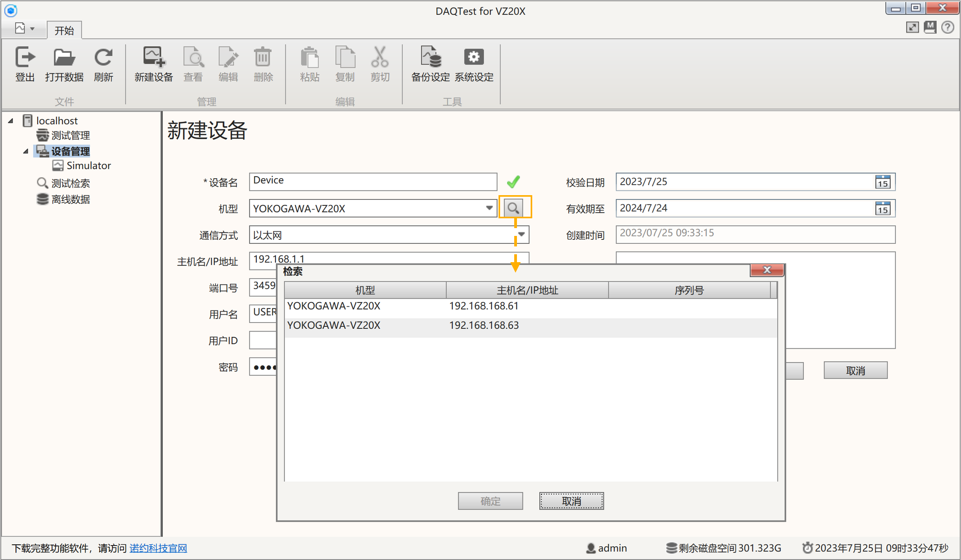Viewport: 961px width, 560px height.
Task: Click the 设备名 input field
Action: [372, 181]
